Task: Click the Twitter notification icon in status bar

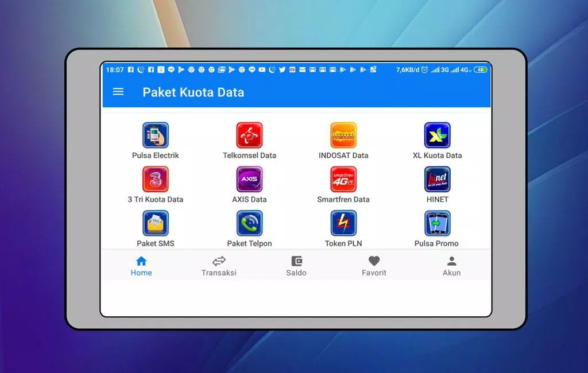Action: [283, 69]
